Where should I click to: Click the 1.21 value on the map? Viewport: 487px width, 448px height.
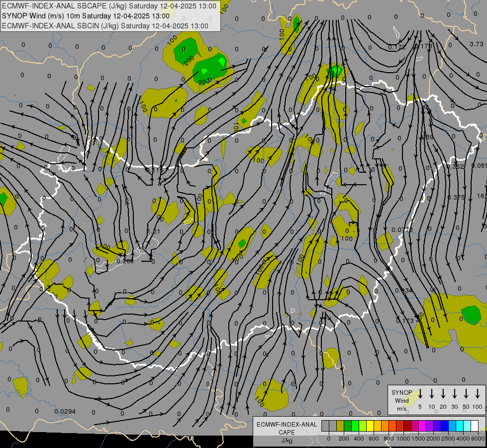coord(153,231)
